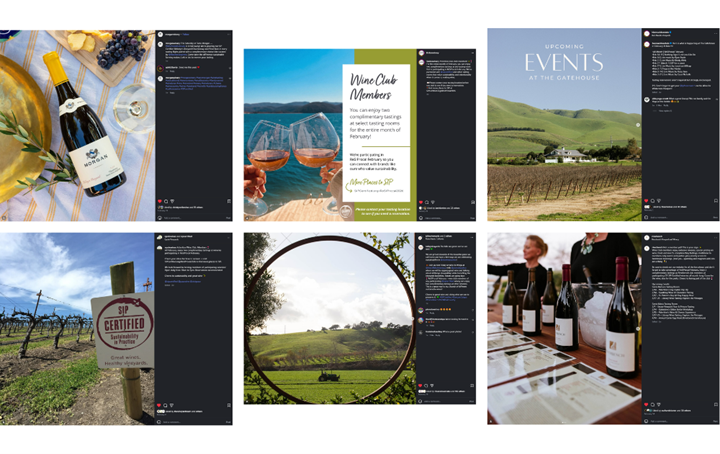Bookmark the Morgan wine bottle post
This screenshot has height=454, width=720.
pyautogui.click(x=228, y=201)
